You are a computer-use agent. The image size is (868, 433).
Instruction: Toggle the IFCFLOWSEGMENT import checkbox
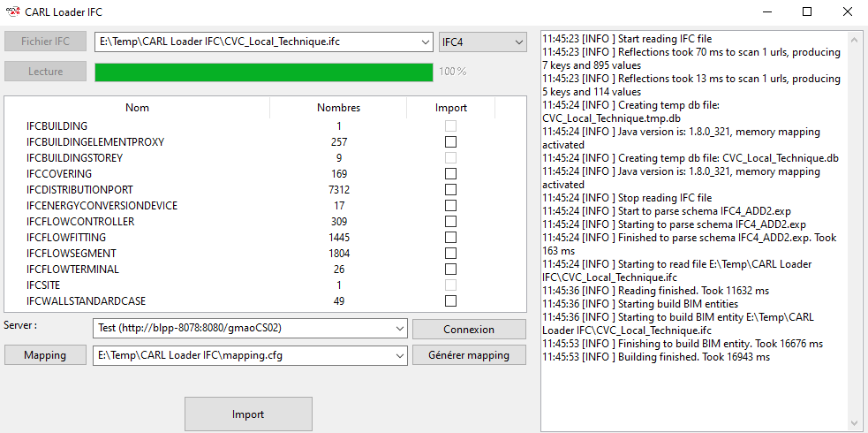(x=450, y=253)
